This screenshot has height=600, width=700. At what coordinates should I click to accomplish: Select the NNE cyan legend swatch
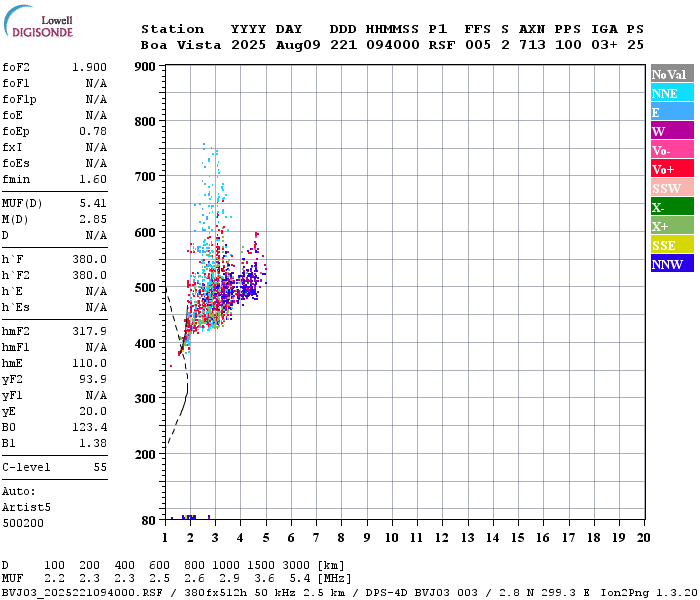672,93
